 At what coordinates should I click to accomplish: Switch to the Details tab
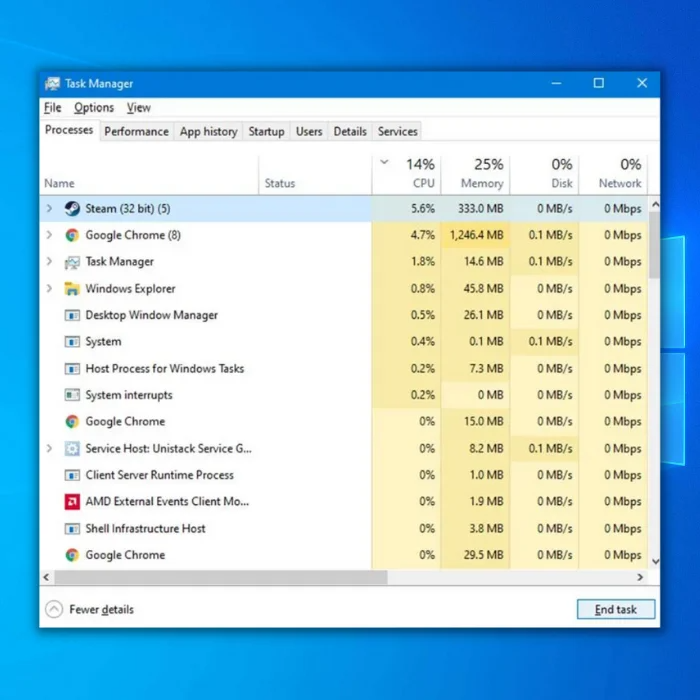[350, 131]
